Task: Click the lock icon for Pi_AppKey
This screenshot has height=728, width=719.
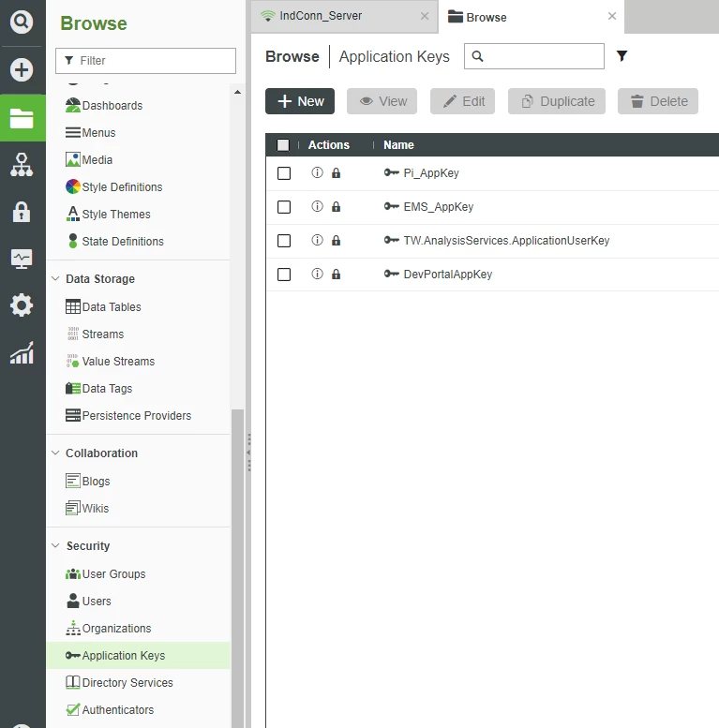Action: (x=336, y=173)
